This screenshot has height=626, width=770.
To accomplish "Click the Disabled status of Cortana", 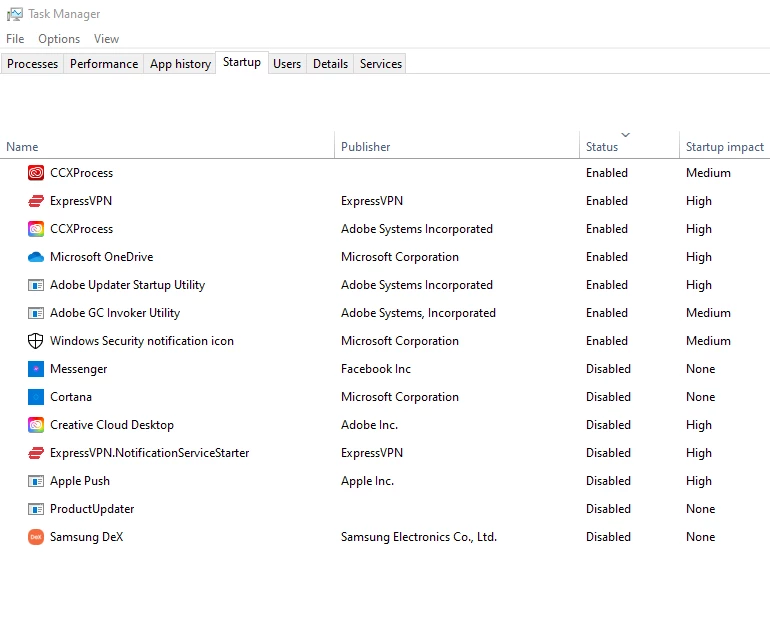I will [x=608, y=397].
